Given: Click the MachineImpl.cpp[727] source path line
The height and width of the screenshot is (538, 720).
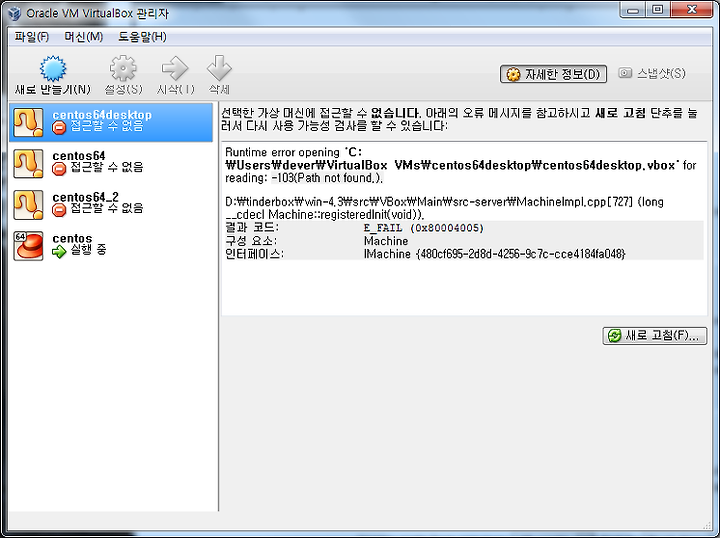Looking at the screenshot, I should click(444, 202).
